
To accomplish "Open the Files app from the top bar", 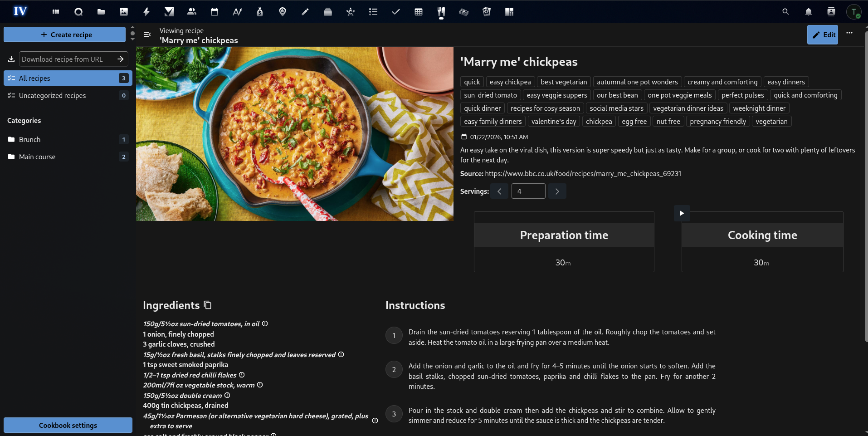I will coord(101,12).
